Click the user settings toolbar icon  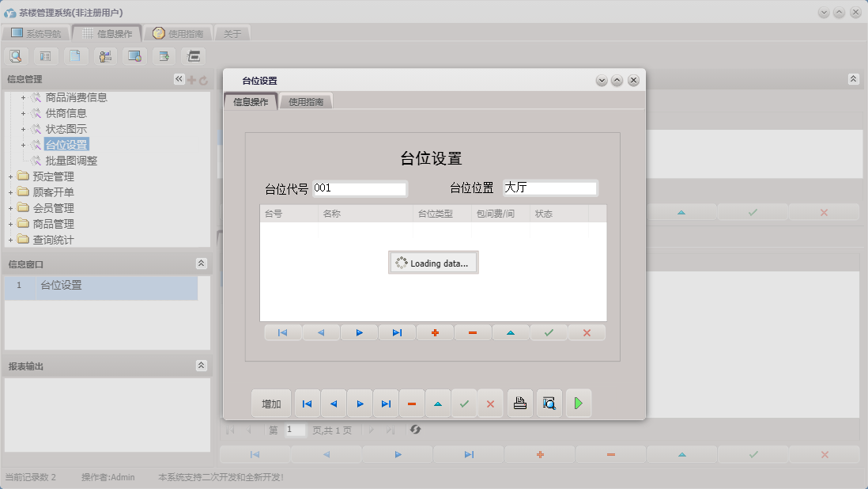click(105, 56)
